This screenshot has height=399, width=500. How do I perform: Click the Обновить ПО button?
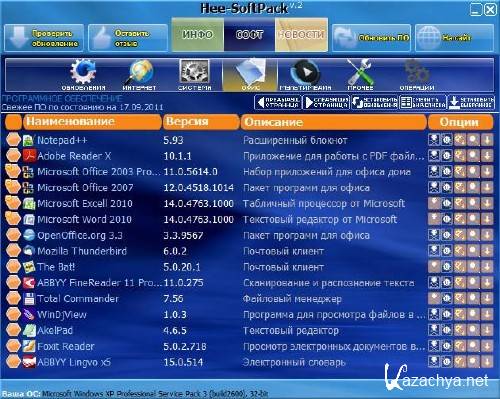tap(372, 38)
